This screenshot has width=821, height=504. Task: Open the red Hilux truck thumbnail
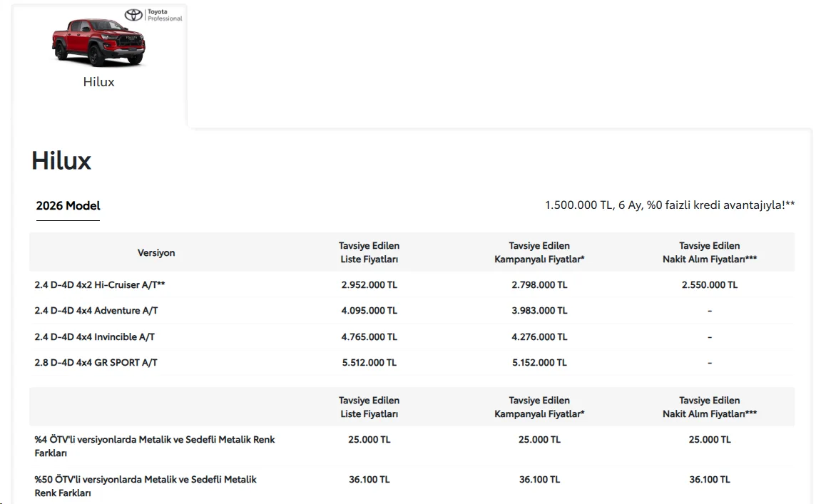pyautogui.click(x=98, y=42)
